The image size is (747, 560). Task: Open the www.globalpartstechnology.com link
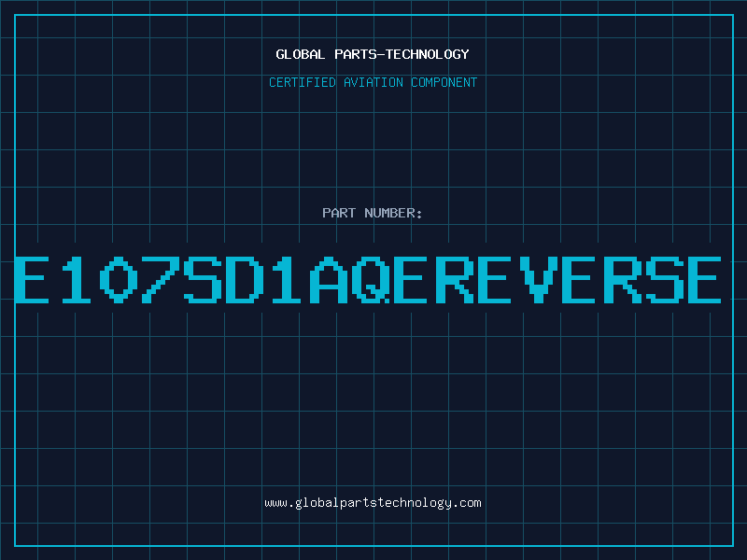point(373,503)
